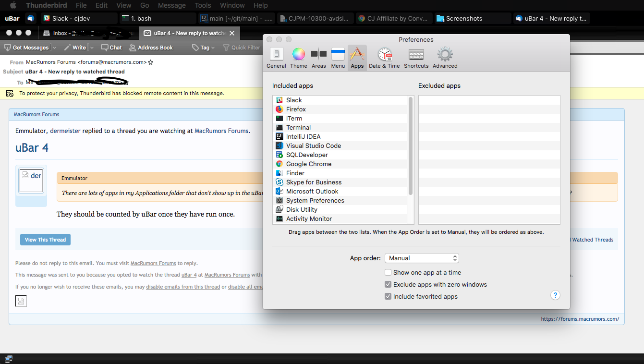
Task: Star the sender forums@macrumors.com
Action: click(x=151, y=62)
